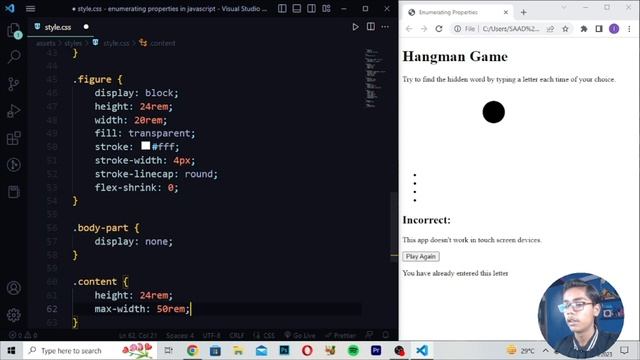Close the Enumerating Properties tab
This screenshot has width=640, height=360.
tap(506, 12)
